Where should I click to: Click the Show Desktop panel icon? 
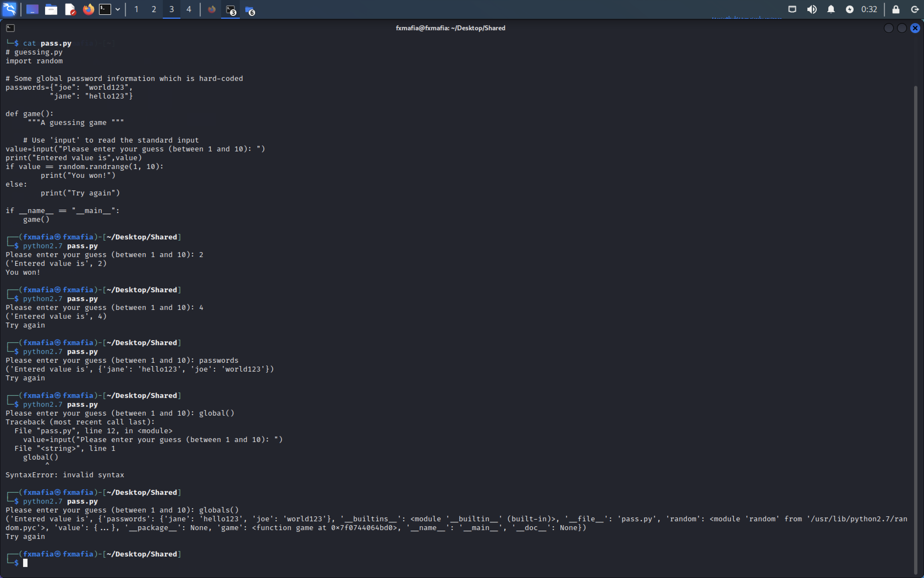(x=32, y=9)
